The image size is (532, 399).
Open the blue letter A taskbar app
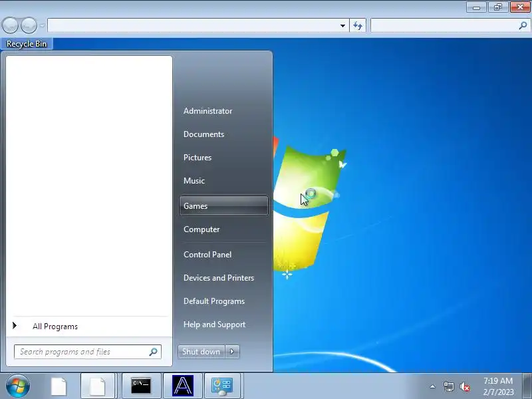tap(182, 386)
